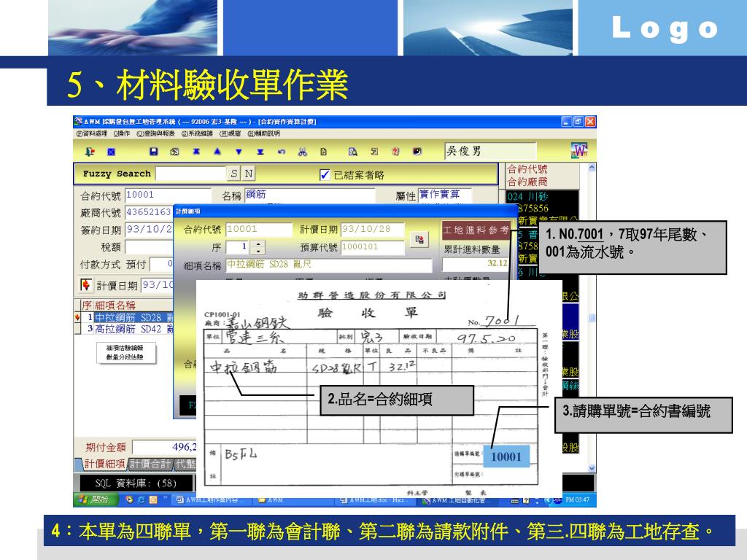Screen dimensions: 747x560
Task: Click the document page toolbar icon
Action: (x=323, y=152)
